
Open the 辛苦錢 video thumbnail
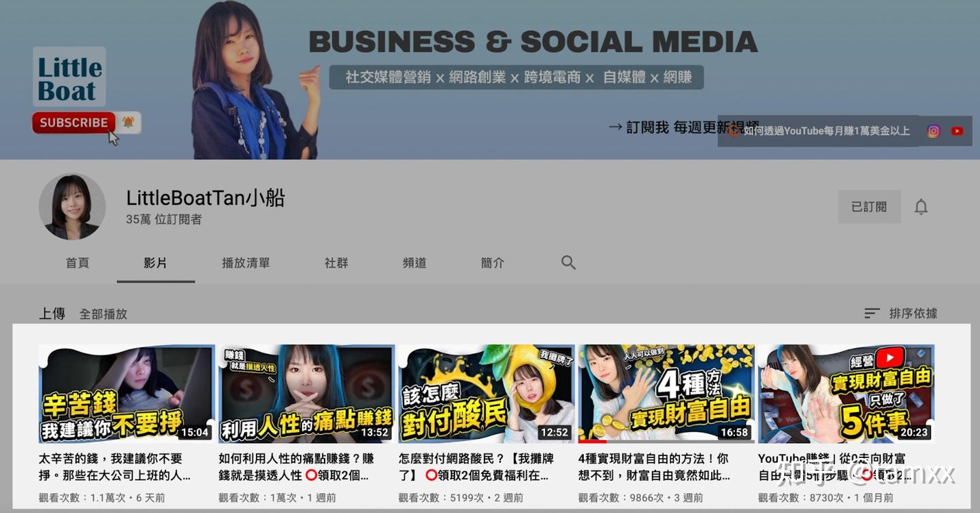[x=126, y=394]
